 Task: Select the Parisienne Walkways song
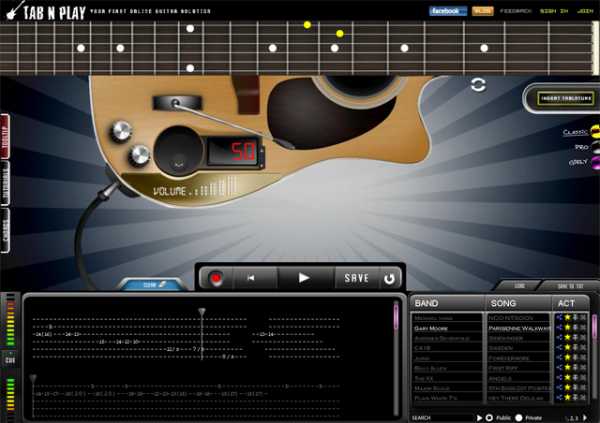click(x=519, y=328)
